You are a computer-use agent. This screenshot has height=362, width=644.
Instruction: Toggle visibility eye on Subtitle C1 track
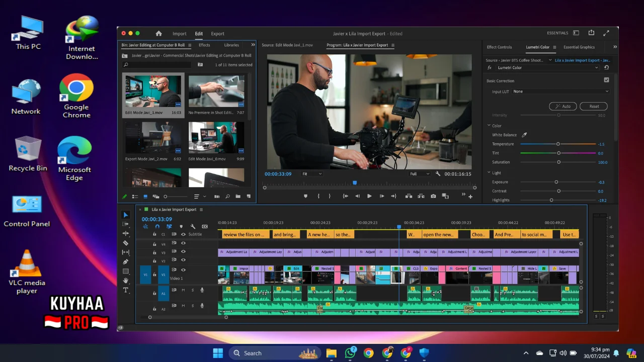click(x=183, y=234)
